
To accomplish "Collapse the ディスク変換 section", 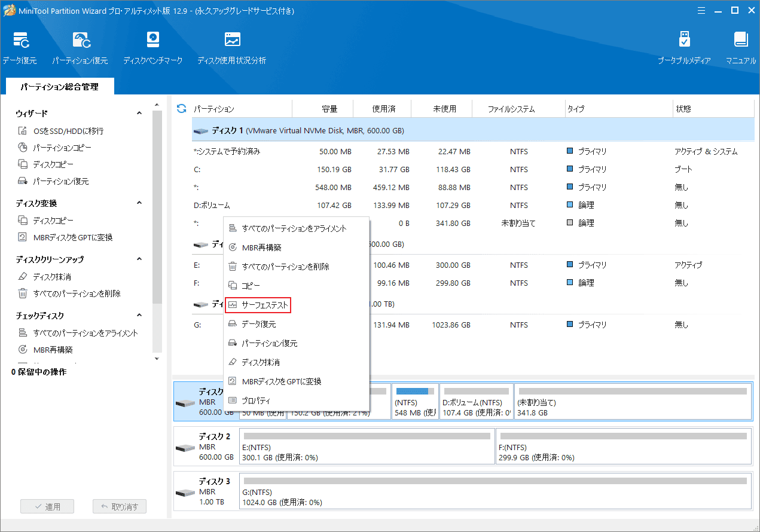I will click(139, 203).
